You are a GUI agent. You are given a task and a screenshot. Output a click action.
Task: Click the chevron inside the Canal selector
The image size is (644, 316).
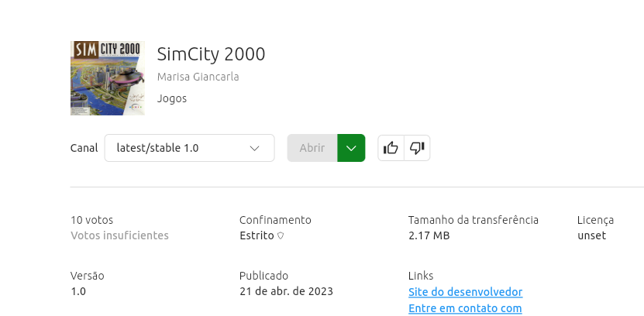pos(254,148)
